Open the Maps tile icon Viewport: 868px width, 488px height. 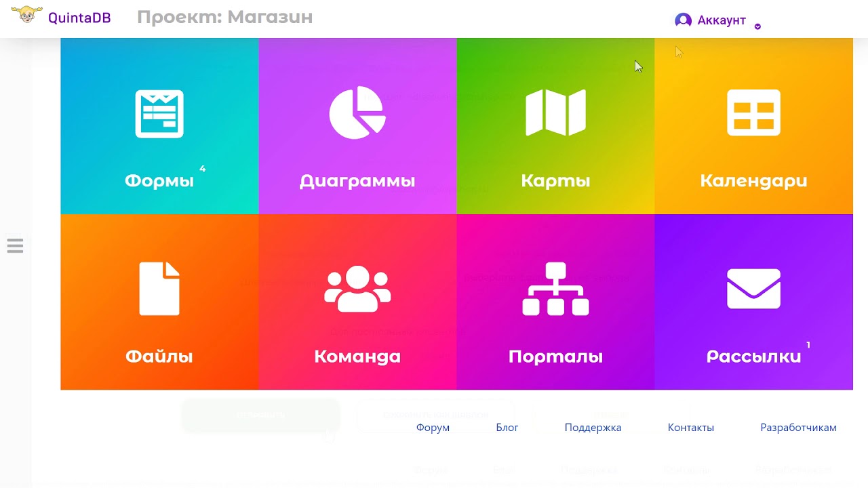[555, 113]
